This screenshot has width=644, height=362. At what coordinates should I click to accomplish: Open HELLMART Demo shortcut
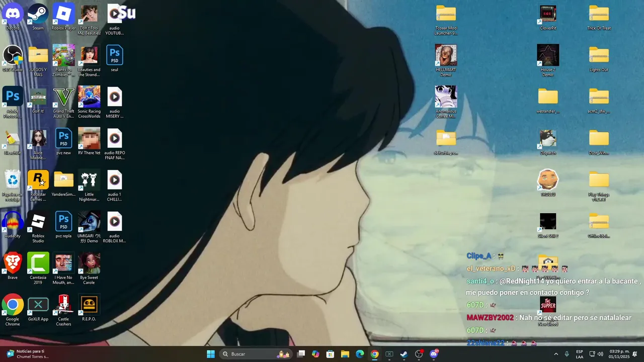point(446,61)
